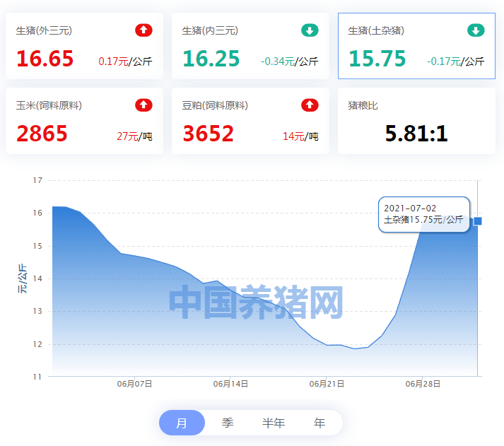Click green down arrow on 生猪(土杂猪) card
The height and width of the screenshot is (446, 504).
[x=476, y=30]
